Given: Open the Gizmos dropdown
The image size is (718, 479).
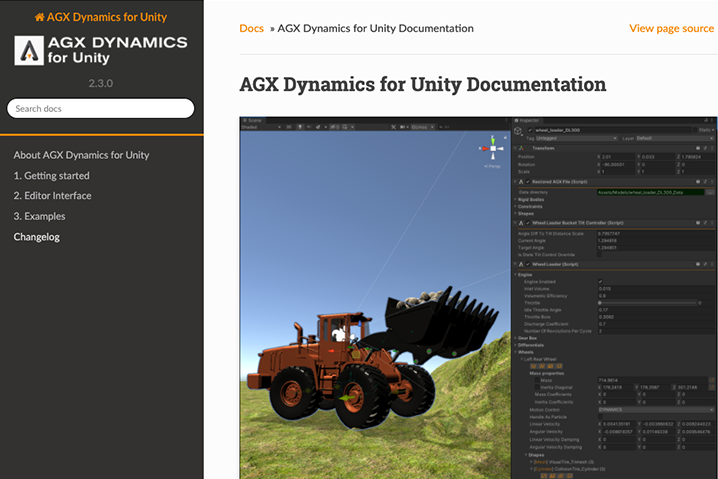Looking at the screenshot, I should point(424,127).
